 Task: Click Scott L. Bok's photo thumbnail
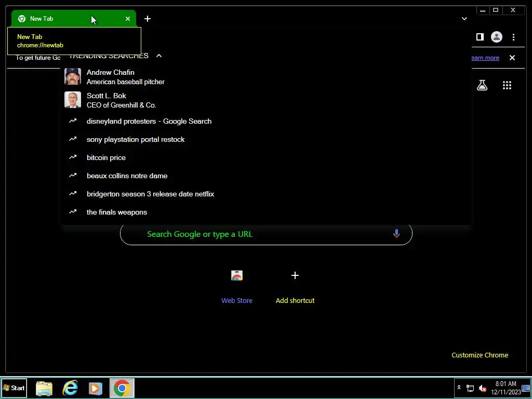pos(73,100)
